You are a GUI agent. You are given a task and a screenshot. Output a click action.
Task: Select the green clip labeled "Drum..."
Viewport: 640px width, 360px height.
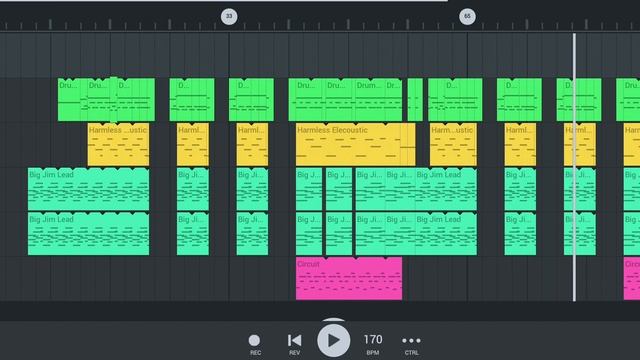click(x=370, y=100)
